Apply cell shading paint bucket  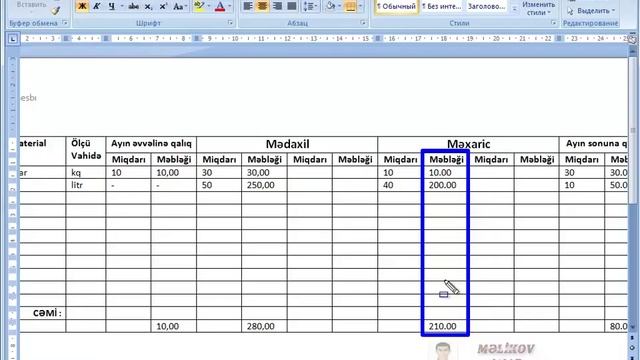click(331, 6)
